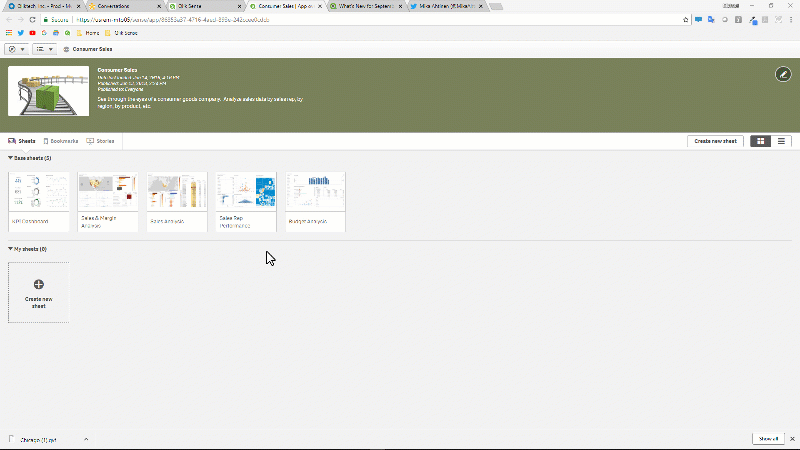The image size is (800, 450).
Task: Switch to the Qlik Sense browser tab
Action: point(203,6)
